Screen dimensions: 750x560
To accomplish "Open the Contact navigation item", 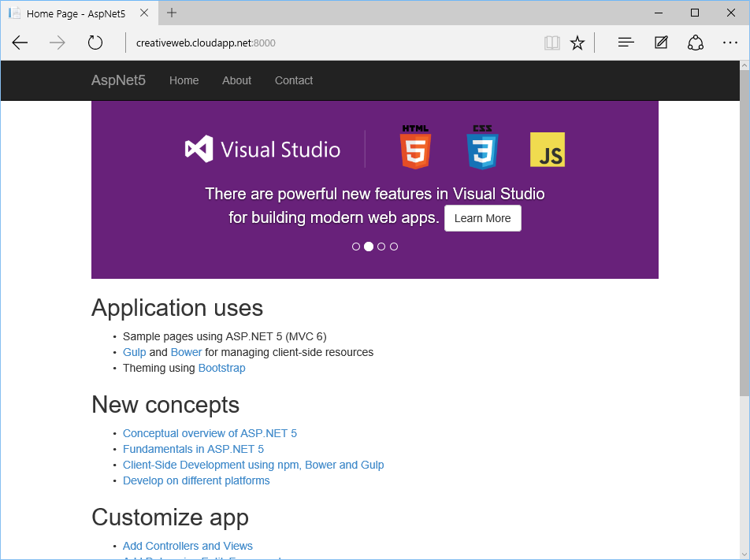I will point(294,80).
